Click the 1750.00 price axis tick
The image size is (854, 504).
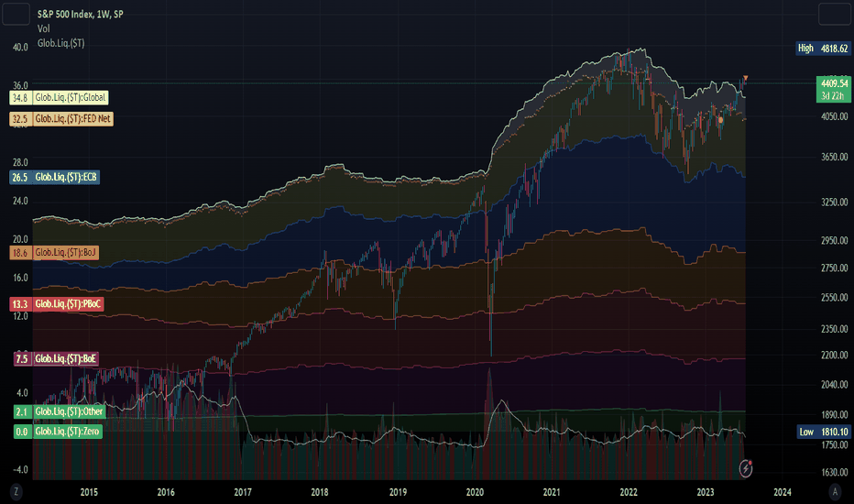click(x=835, y=444)
